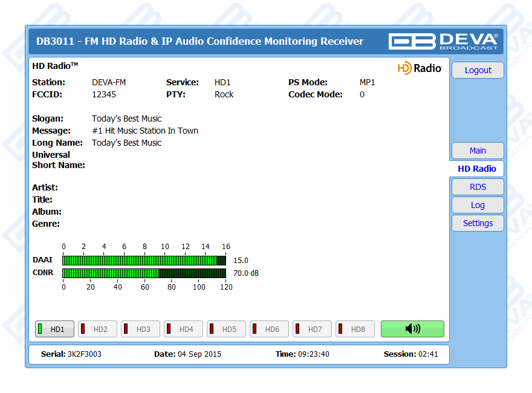
Task: Select the HD1 channel button
Action: click(55, 329)
